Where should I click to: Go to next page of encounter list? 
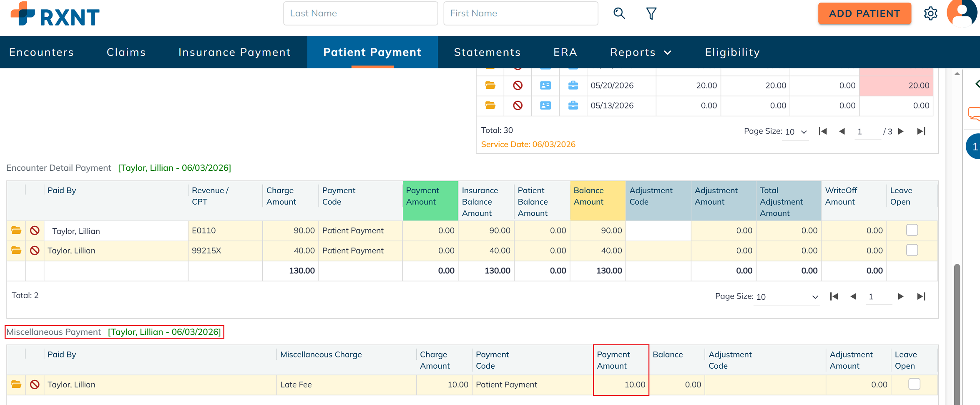901,132
